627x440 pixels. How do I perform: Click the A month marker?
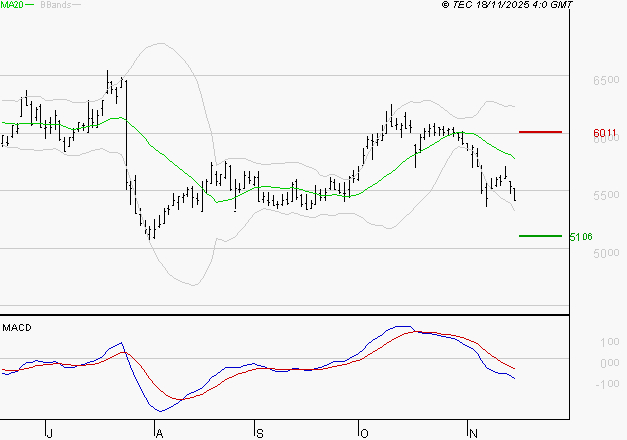coord(159,433)
